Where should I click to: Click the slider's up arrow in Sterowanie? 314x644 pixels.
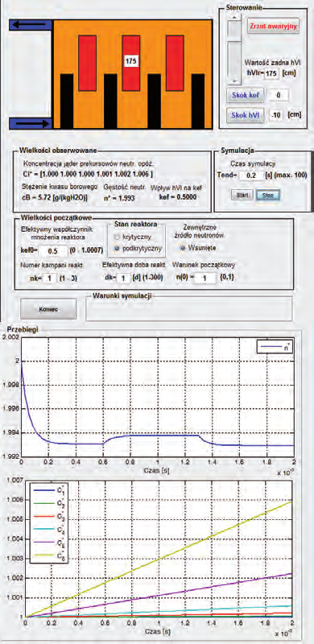[x=234, y=17]
